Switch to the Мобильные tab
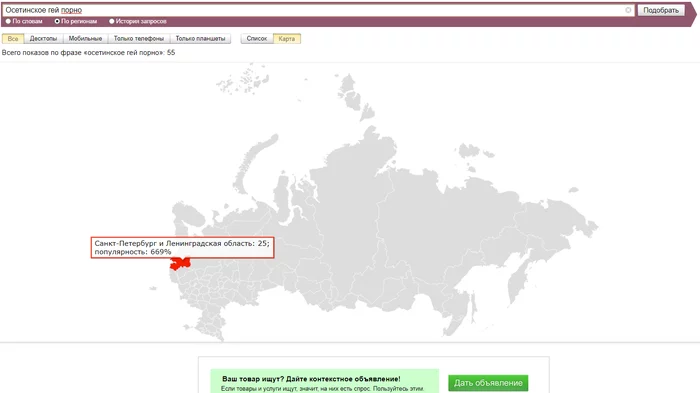The image size is (700, 393). [x=85, y=38]
